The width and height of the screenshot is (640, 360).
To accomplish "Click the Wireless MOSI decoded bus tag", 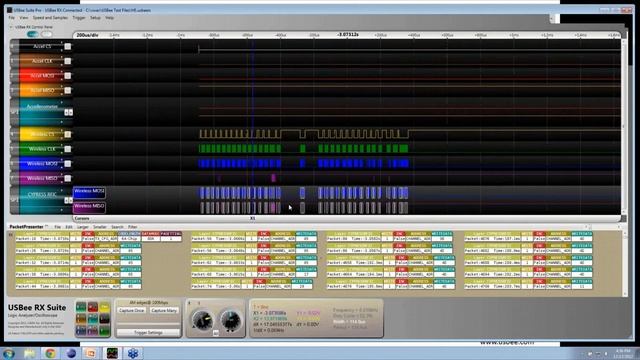I will coord(89,193).
